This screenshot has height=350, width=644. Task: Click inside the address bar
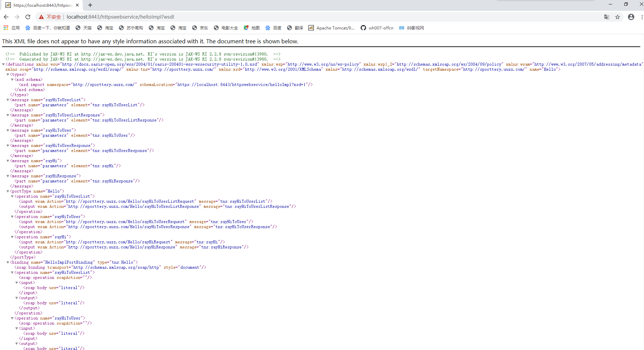(x=136, y=17)
